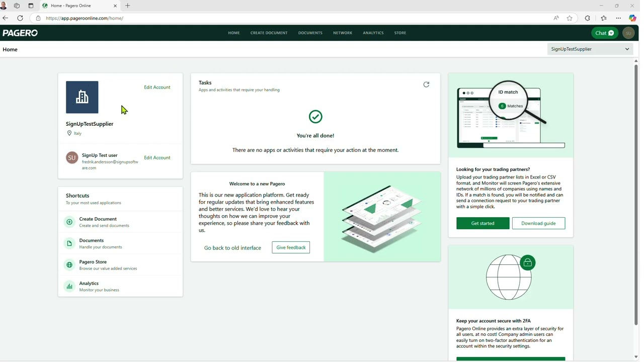
Task: Click the Pagero Store globe icon
Action: (x=69, y=265)
